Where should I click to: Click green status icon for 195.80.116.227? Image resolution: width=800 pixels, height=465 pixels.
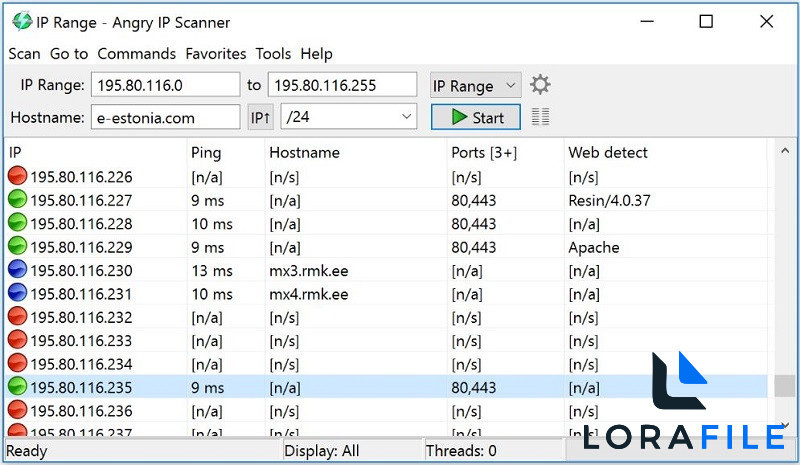(17, 200)
